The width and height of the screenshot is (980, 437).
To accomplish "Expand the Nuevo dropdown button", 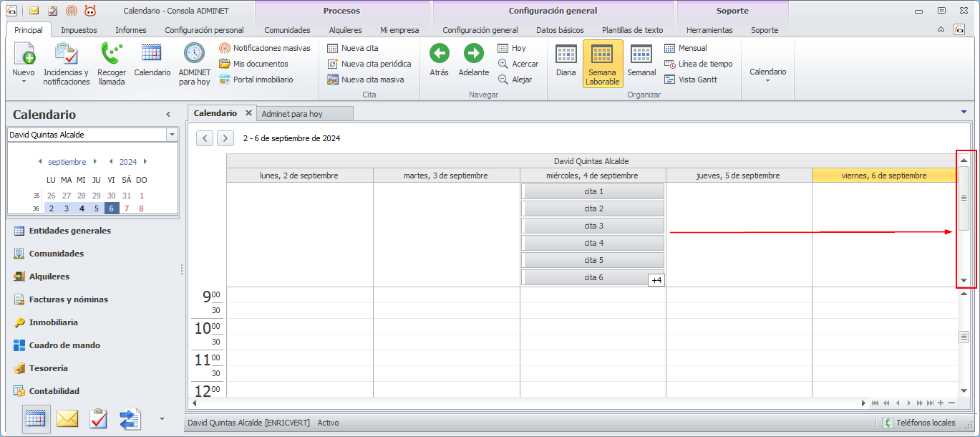I will pyautogui.click(x=24, y=81).
